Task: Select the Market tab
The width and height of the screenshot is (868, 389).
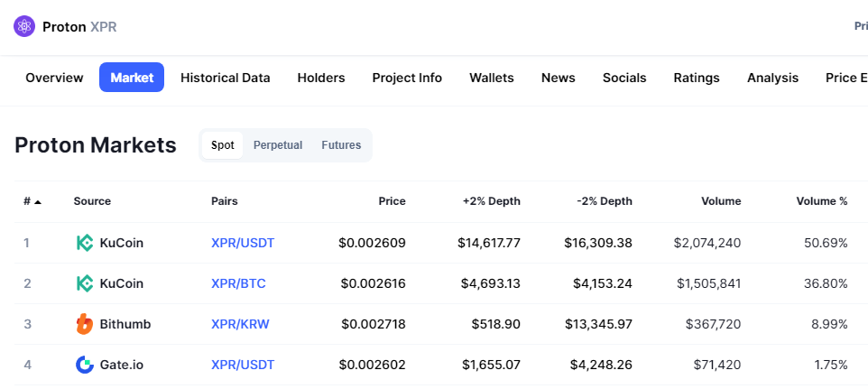Action: [x=132, y=78]
